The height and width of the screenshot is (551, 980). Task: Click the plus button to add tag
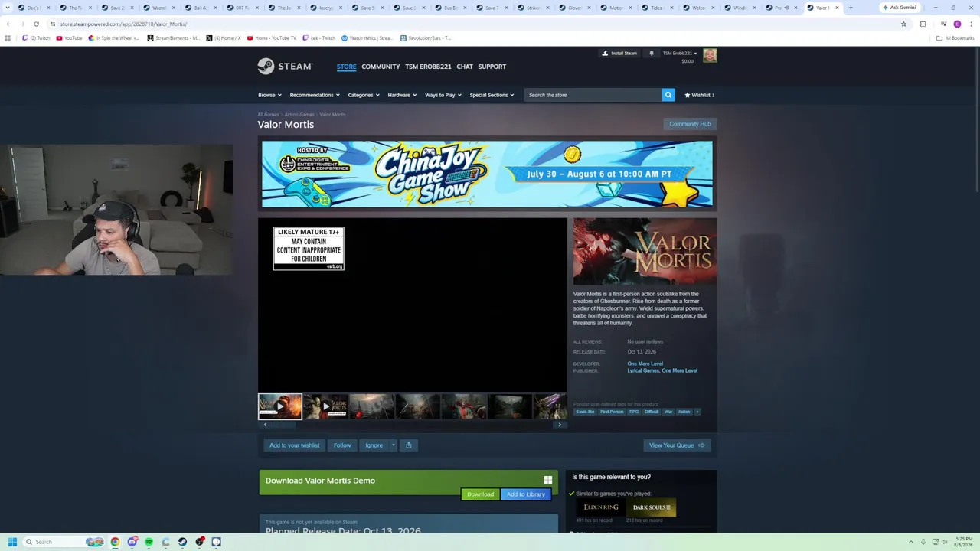point(697,412)
